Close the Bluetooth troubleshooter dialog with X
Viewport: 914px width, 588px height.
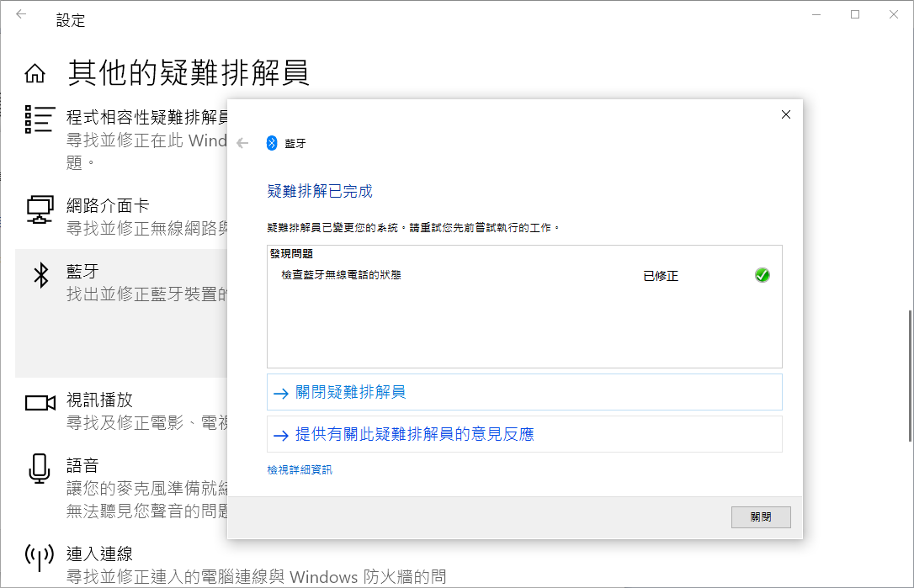pyautogui.click(x=785, y=114)
